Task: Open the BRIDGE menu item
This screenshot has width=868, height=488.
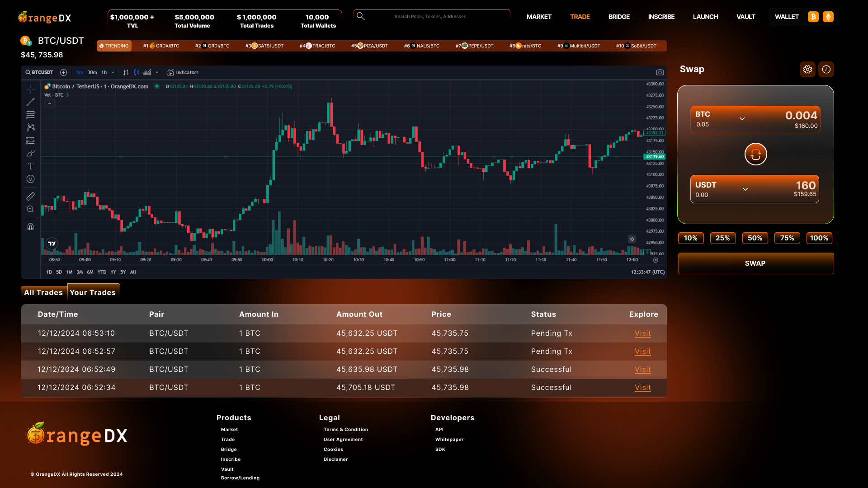Action: (618, 17)
